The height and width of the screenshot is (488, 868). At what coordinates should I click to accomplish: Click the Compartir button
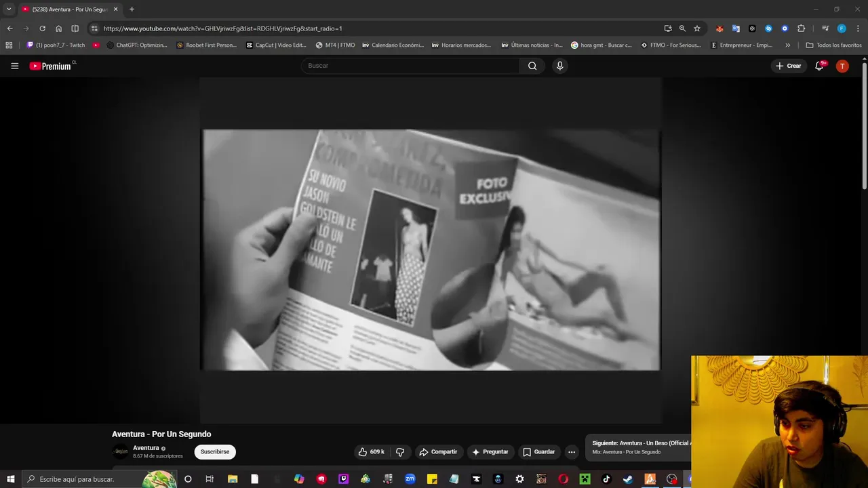pos(438,451)
